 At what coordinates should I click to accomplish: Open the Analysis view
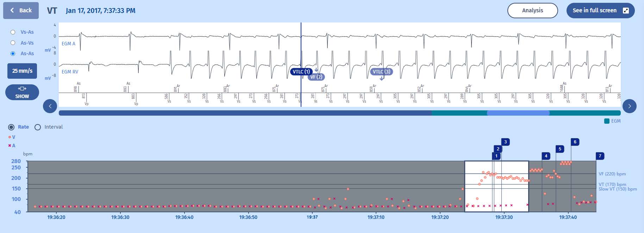[532, 11]
